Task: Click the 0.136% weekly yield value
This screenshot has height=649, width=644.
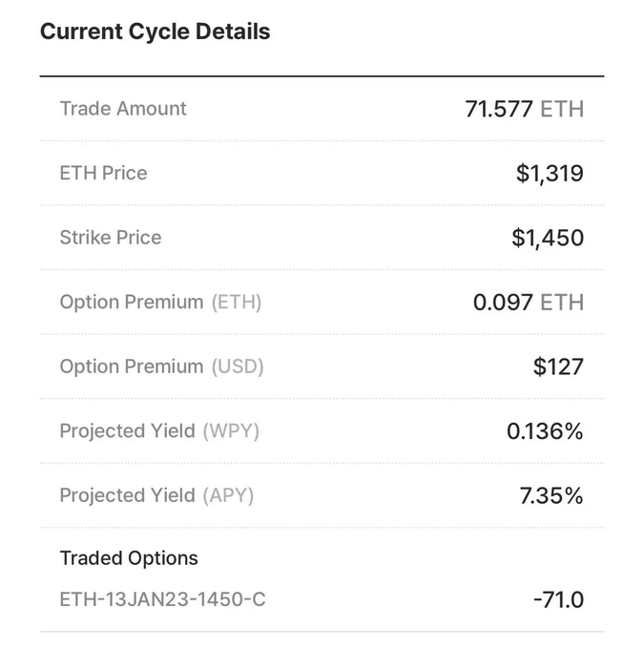Action: tap(545, 431)
